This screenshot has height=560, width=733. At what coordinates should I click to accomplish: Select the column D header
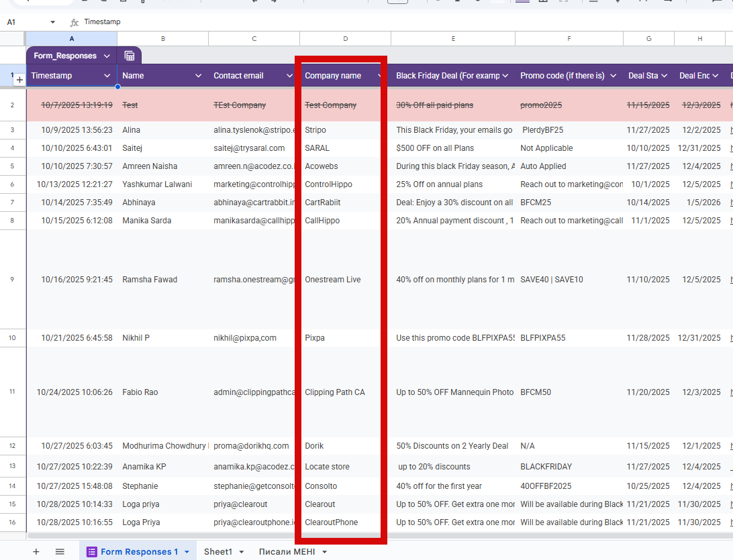[345, 39]
